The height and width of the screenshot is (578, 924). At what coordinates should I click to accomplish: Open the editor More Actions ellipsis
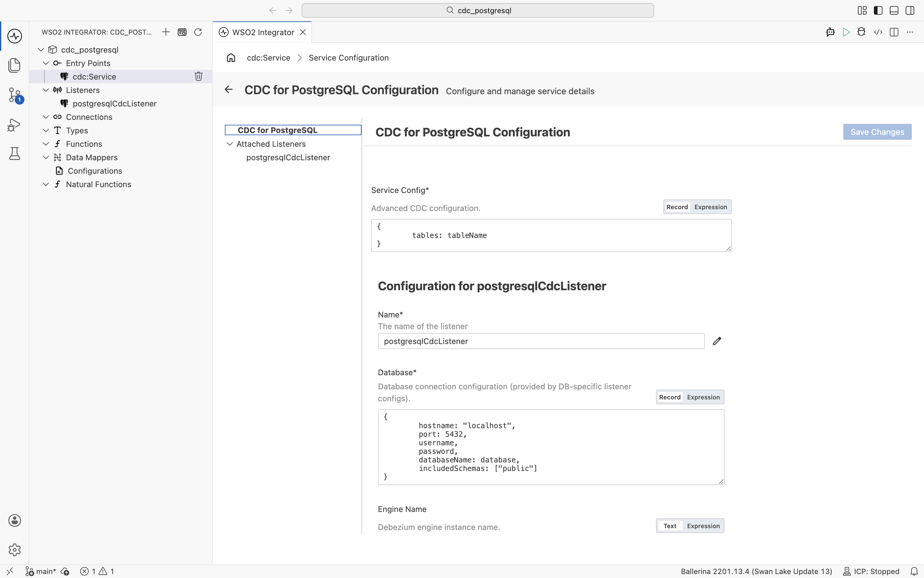click(910, 32)
